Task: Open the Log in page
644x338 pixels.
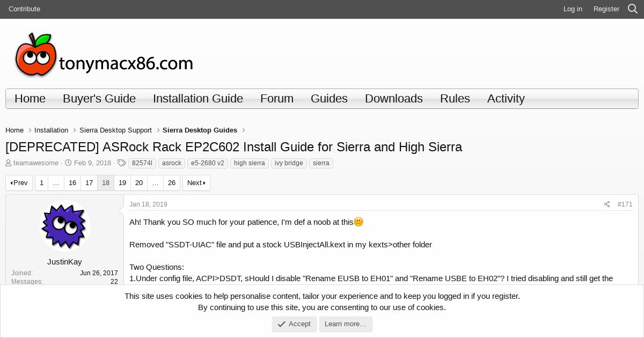Action: click(x=573, y=9)
